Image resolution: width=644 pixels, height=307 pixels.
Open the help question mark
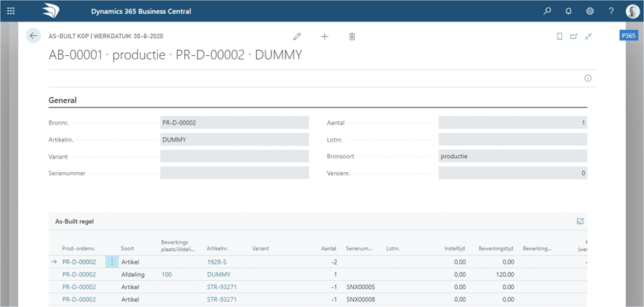611,11
